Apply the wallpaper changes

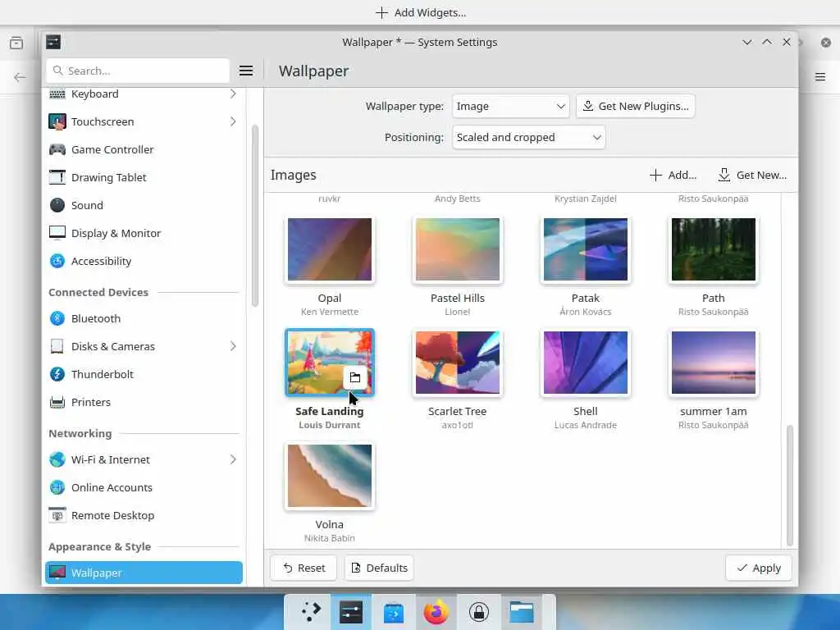pos(759,568)
